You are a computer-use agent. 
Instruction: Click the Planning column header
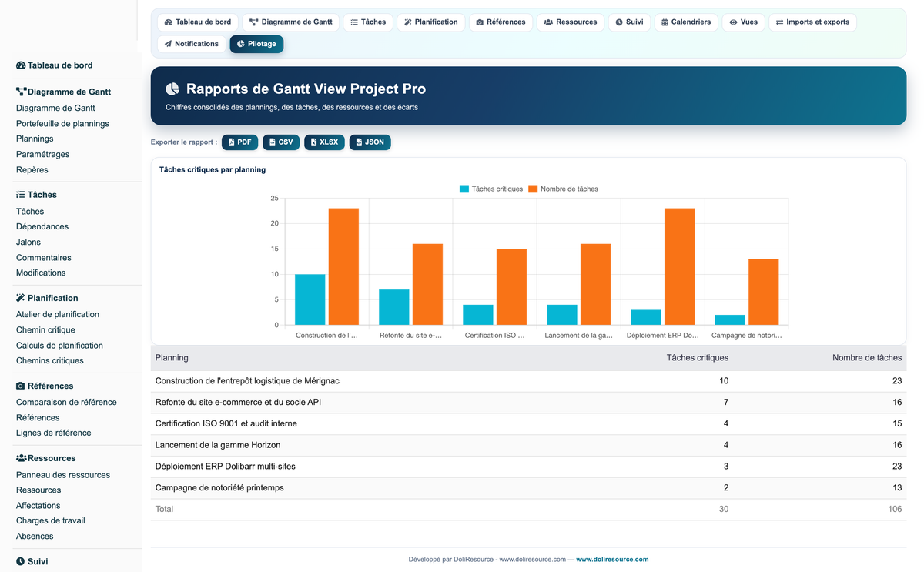point(172,358)
